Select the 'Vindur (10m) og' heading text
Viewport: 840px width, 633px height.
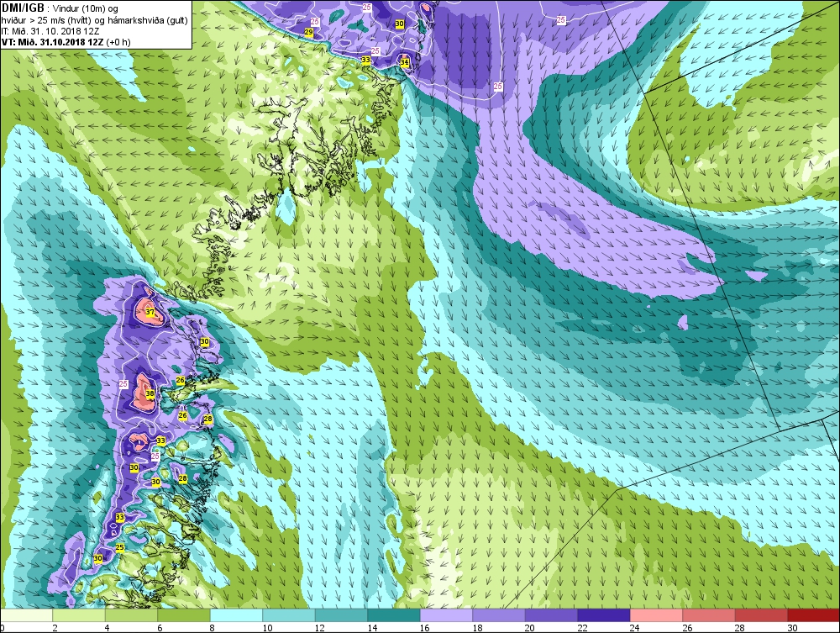(x=87, y=8)
